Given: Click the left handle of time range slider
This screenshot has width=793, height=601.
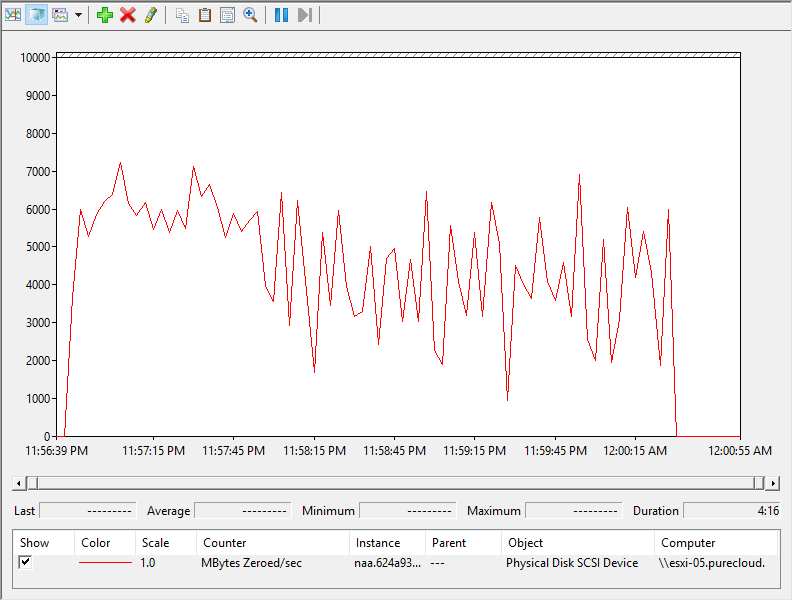Looking at the screenshot, I should tap(32, 483).
